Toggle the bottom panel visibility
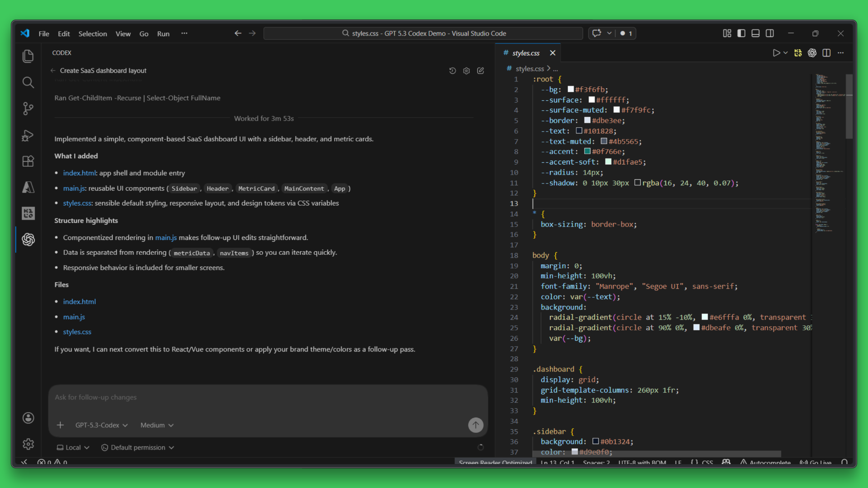Viewport: 868px width, 488px height. 755,33
